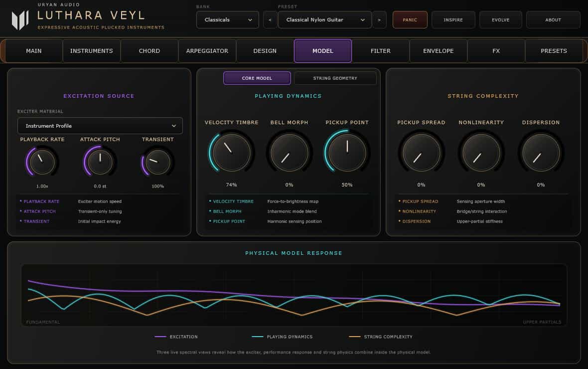Click 'Inharmonic mode blend' description text

coord(292,212)
